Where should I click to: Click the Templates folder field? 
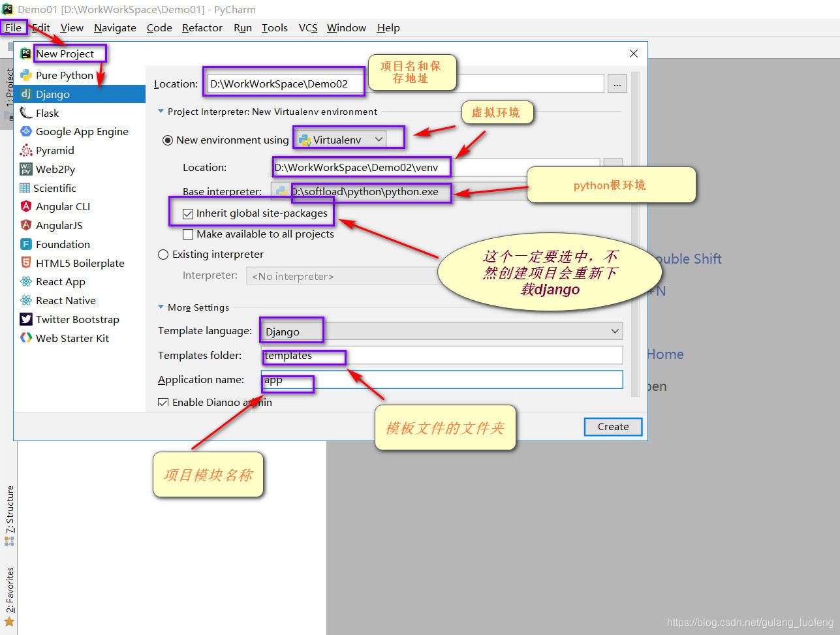[x=442, y=355]
